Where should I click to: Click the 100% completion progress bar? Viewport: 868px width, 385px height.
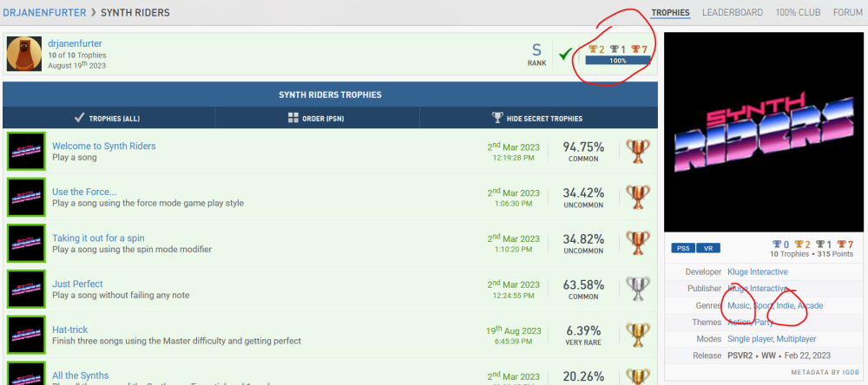point(618,61)
